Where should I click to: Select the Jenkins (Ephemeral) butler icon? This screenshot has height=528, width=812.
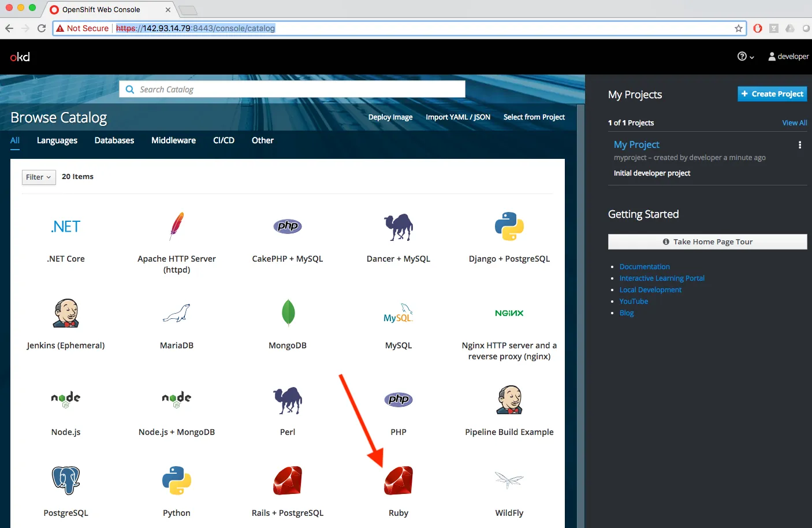[66, 313]
